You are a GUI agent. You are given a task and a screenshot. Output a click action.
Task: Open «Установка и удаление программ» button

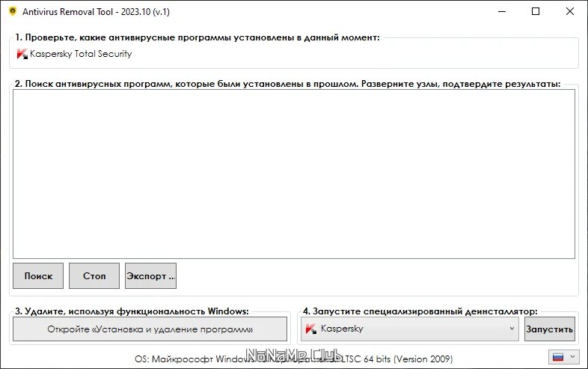(x=150, y=329)
